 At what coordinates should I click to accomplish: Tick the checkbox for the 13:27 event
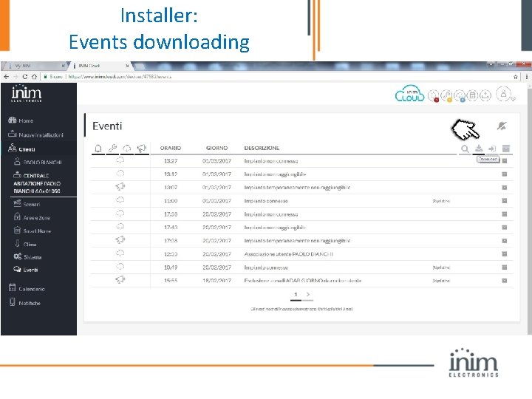click(x=505, y=161)
